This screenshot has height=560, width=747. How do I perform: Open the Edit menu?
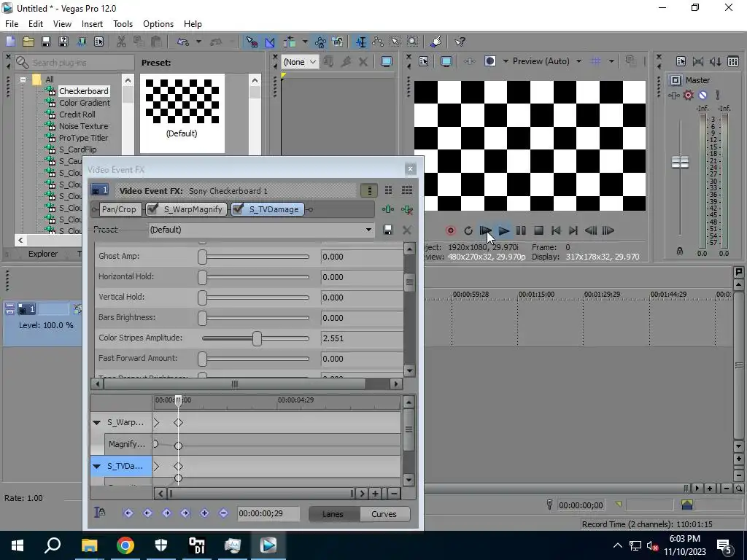pyautogui.click(x=36, y=24)
